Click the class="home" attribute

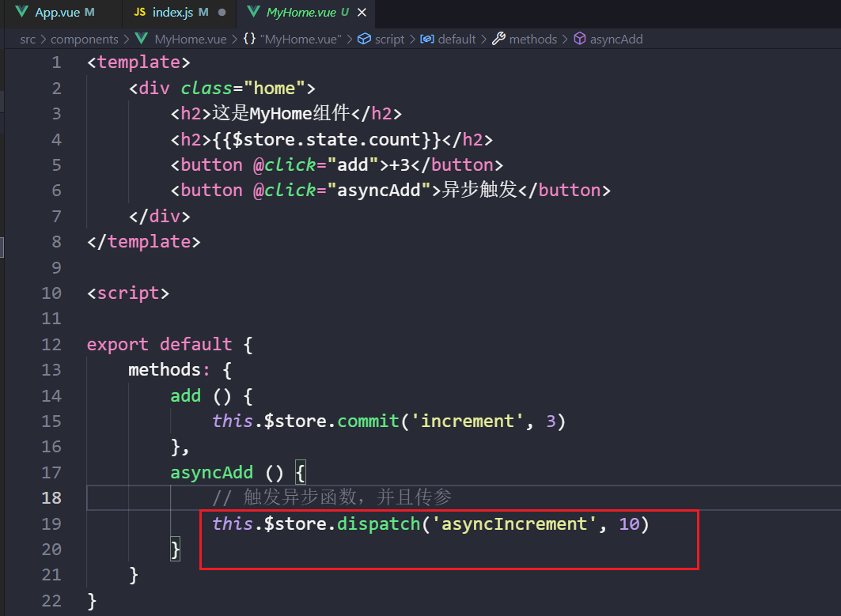click(242, 88)
